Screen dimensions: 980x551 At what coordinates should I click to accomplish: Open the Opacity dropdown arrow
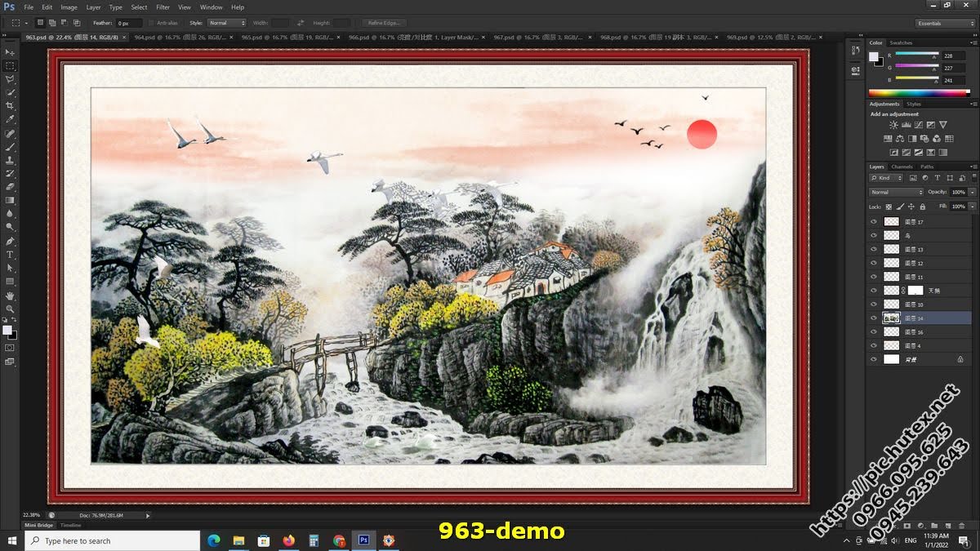click(972, 192)
